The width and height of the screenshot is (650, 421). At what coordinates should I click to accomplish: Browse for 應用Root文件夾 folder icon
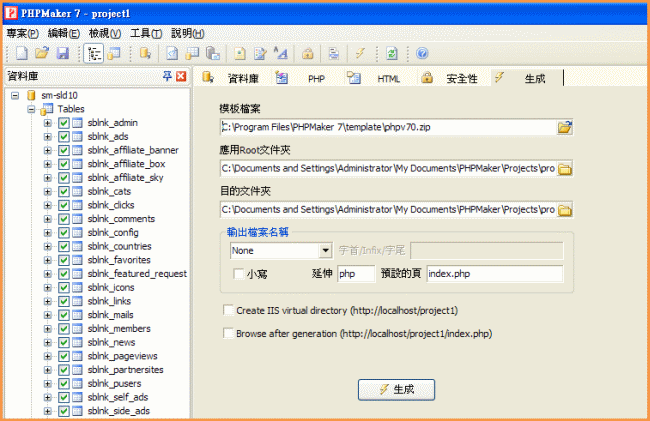click(x=564, y=169)
